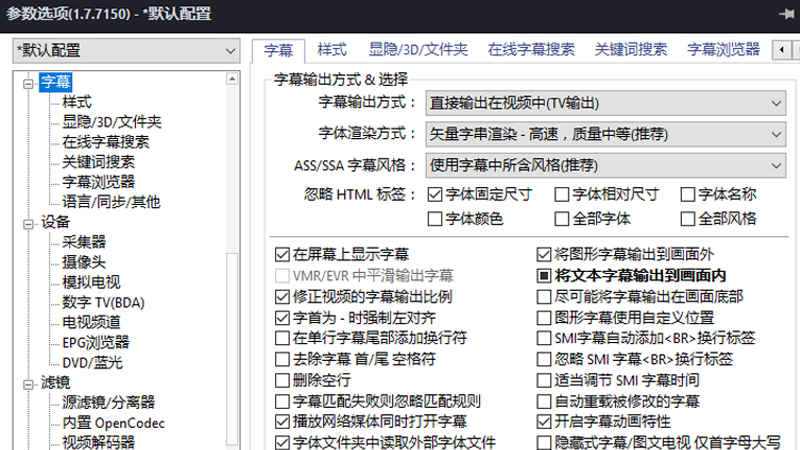Check the 字体颜色 checkbox
This screenshot has height=450, width=800.
(435, 218)
